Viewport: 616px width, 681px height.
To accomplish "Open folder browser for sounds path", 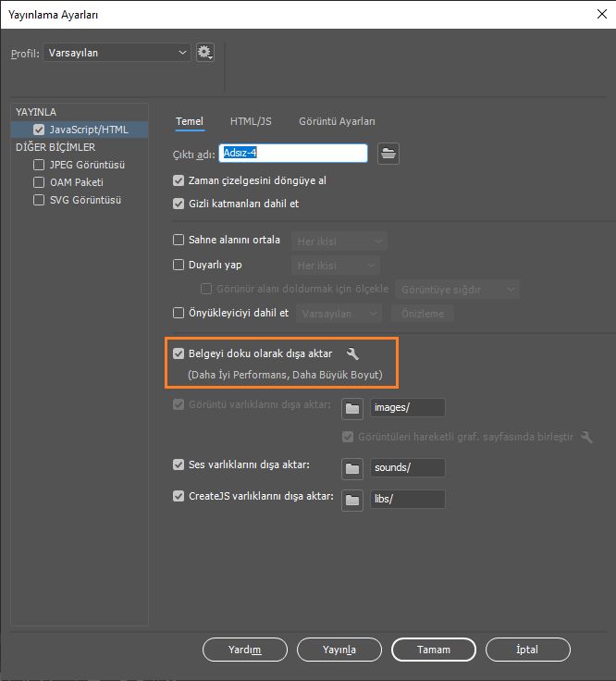I will coord(352,468).
